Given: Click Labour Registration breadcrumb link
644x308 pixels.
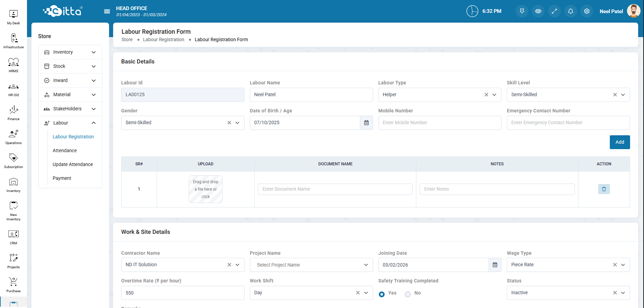Looking at the screenshot, I should (x=163, y=40).
